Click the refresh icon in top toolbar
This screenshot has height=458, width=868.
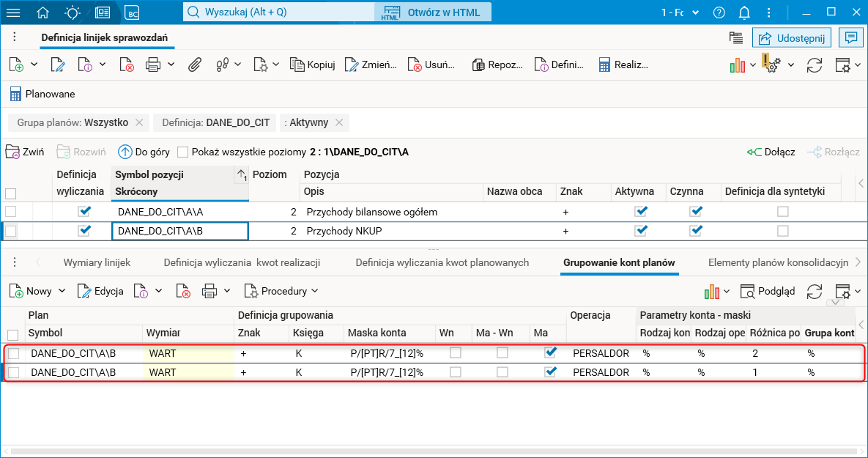point(815,65)
